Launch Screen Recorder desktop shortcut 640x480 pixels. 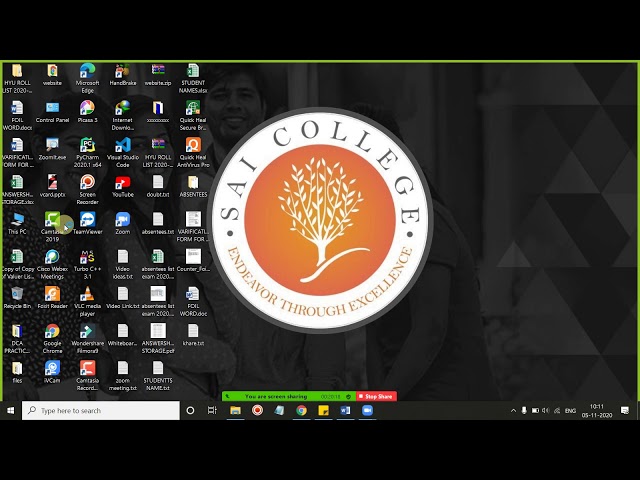click(87, 190)
